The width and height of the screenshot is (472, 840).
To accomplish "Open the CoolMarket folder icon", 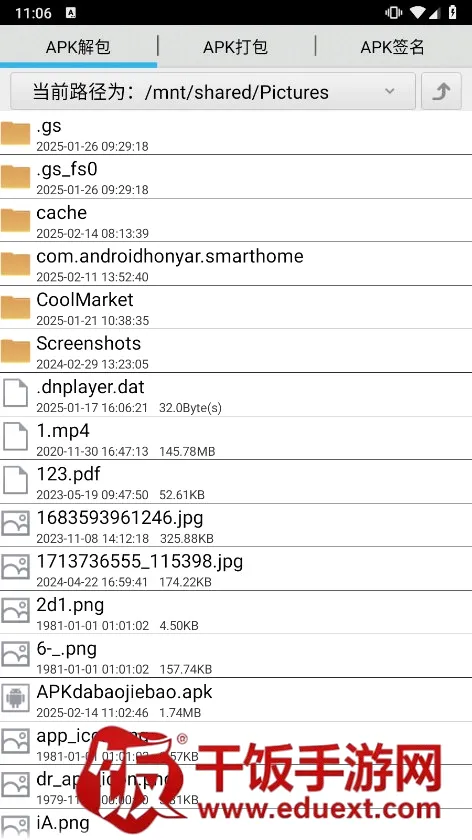I will (15, 308).
